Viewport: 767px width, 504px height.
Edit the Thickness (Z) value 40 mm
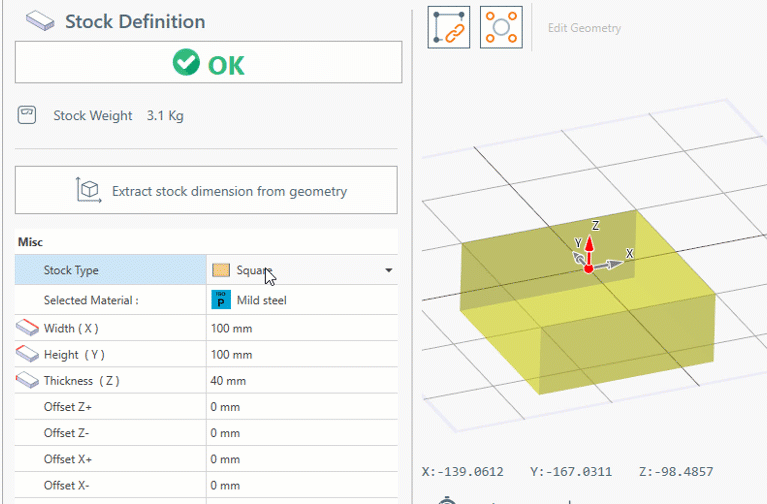tap(302, 381)
